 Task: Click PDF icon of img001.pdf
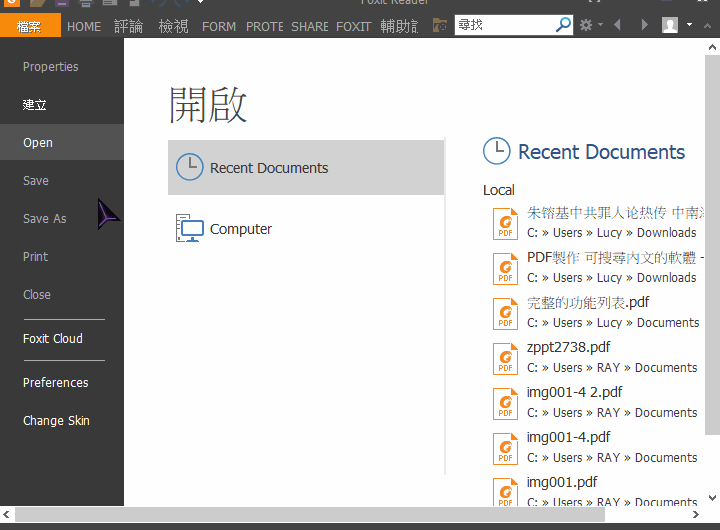pyautogui.click(x=506, y=492)
